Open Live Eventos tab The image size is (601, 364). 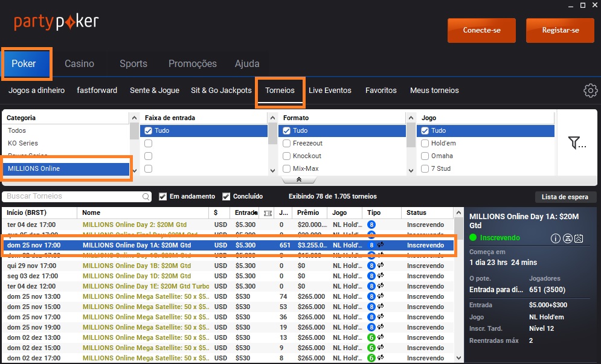click(330, 91)
